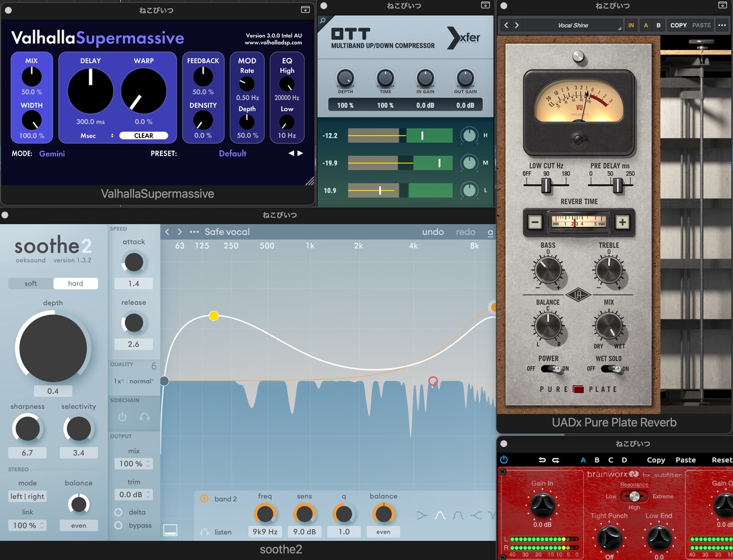Click the next preset arrow in Valhalla Supermassive
The image size is (733, 560).
[300, 153]
